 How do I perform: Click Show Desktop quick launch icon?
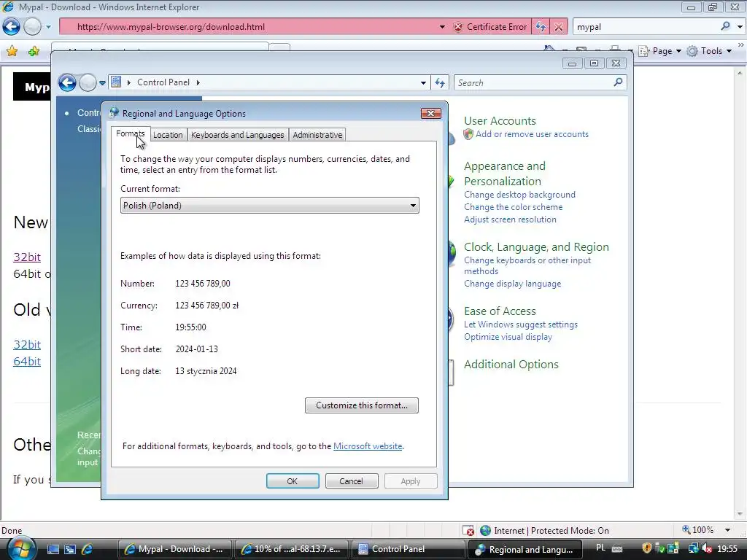point(53,549)
